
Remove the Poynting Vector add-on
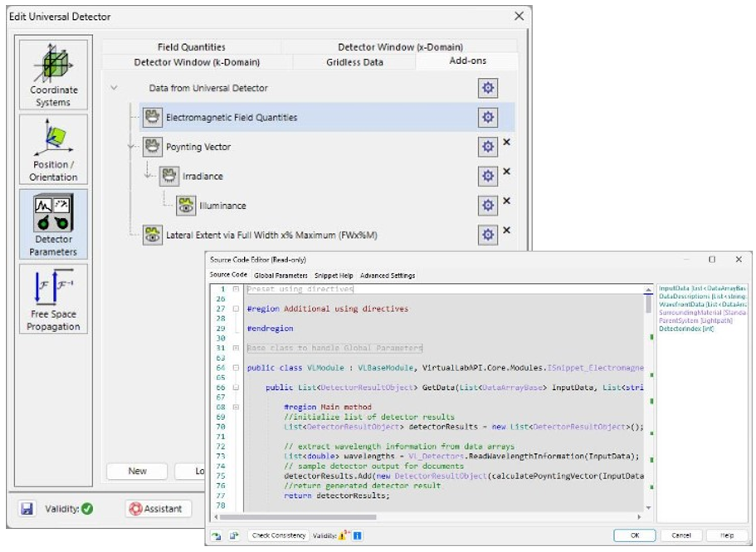click(507, 142)
